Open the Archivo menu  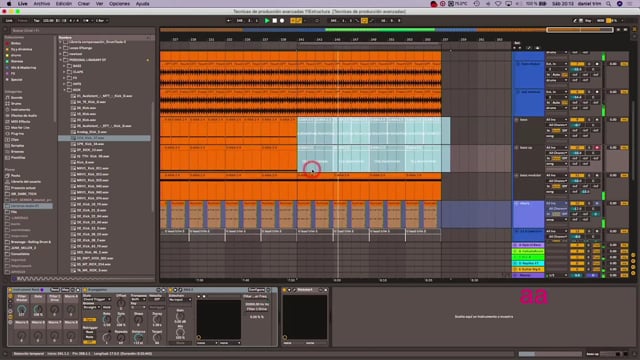[42, 4]
